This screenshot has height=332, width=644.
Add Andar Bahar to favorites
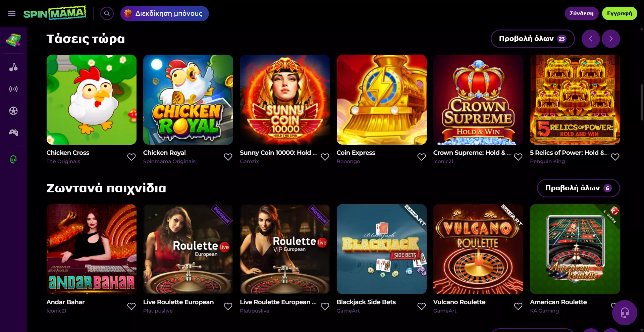(x=131, y=306)
